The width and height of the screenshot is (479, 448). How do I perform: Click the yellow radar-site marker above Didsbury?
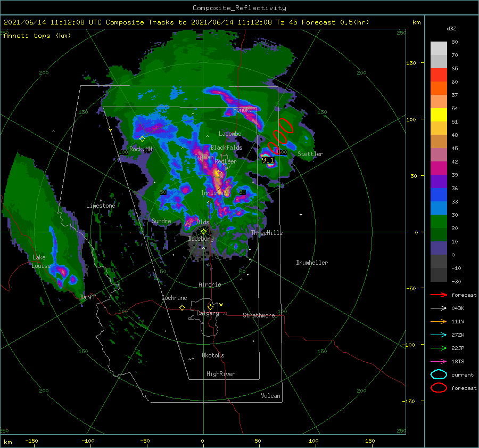tap(203, 232)
